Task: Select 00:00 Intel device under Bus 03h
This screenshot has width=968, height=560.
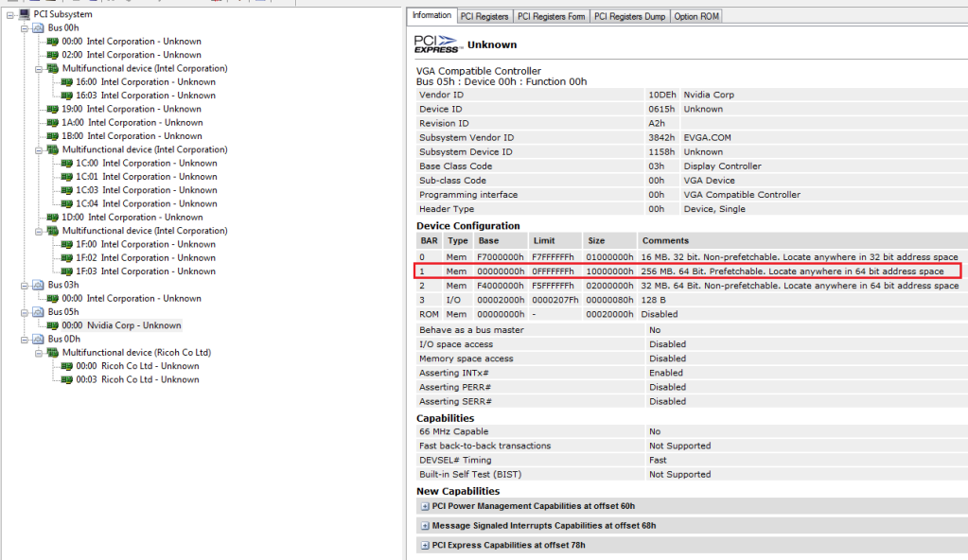Action: click(x=132, y=299)
